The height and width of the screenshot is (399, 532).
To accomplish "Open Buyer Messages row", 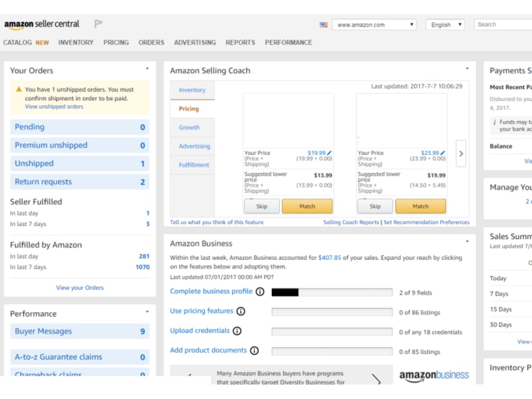I will [80, 331].
